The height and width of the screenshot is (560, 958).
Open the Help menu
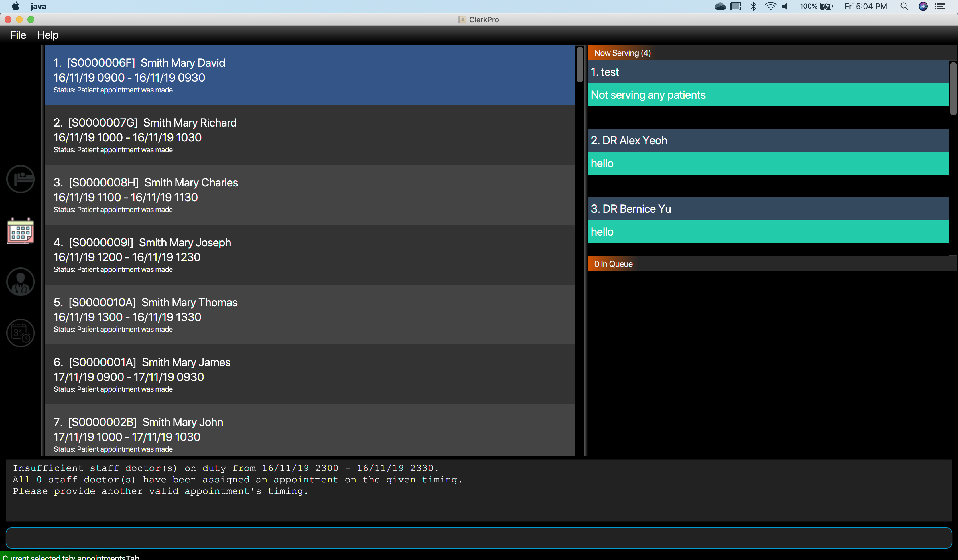(48, 35)
